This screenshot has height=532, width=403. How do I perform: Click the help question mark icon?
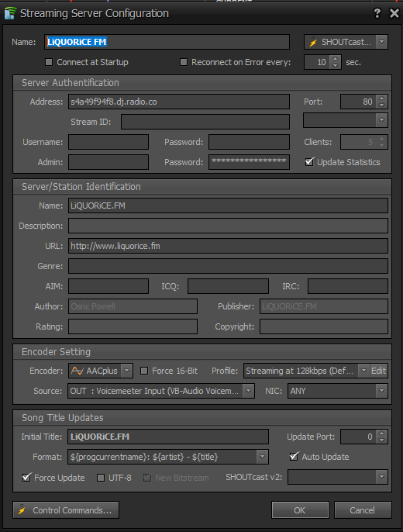[x=377, y=13]
